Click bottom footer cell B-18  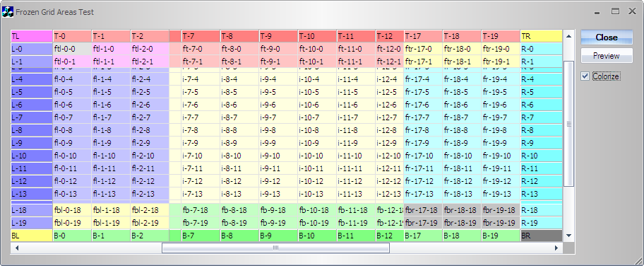click(462, 236)
